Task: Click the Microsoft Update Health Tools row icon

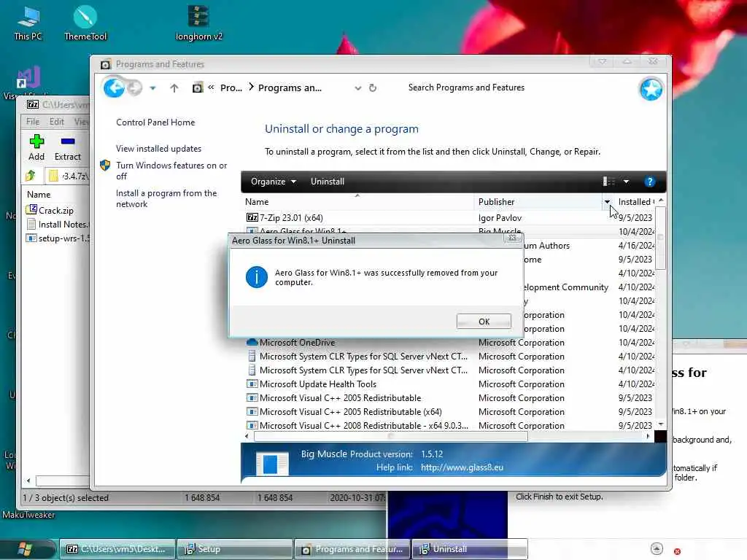Action: click(x=252, y=384)
